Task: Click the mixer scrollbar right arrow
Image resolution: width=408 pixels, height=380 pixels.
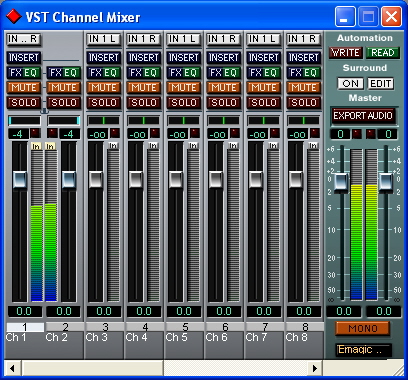Action: pyautogui.click(x=315, y=368)
